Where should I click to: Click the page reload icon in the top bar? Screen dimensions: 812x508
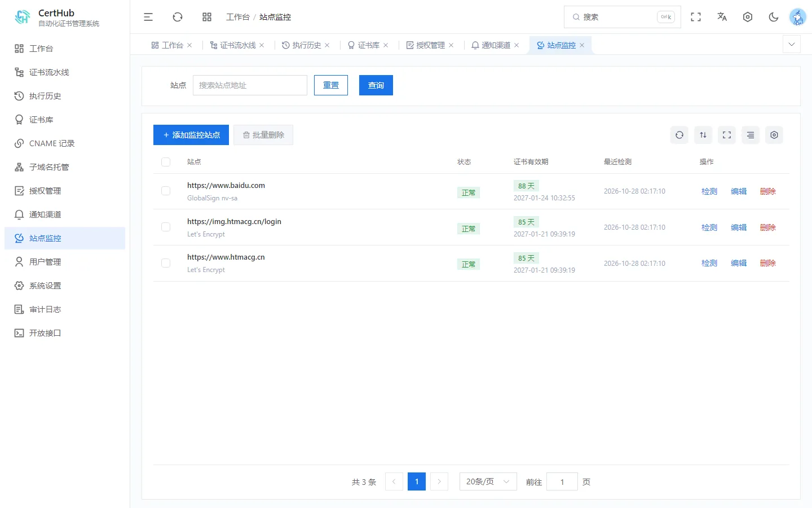click(178, 17)
